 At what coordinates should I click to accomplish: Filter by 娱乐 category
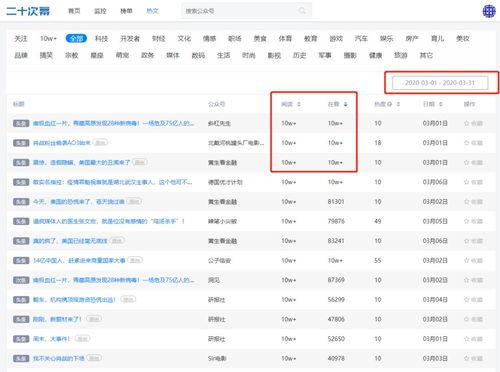(387, 39)
